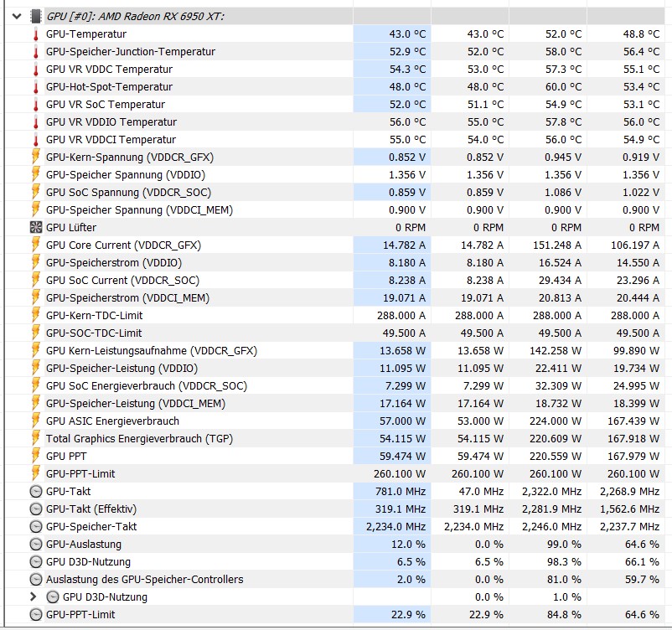
Task: Select GPU-Speicher-Leistung (VDDIO) label
Action: [121, 368]
